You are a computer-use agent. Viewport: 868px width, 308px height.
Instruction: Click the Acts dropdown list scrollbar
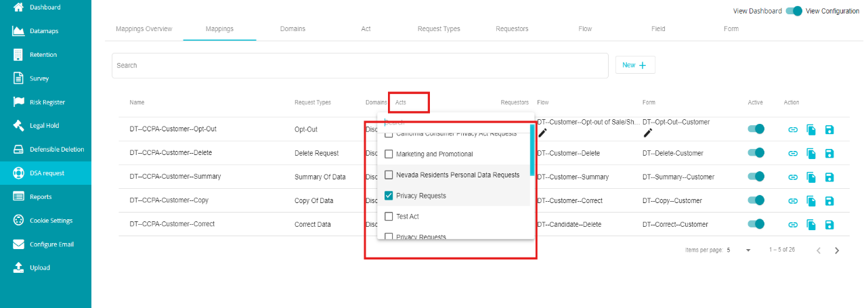[x=532, y=150]
